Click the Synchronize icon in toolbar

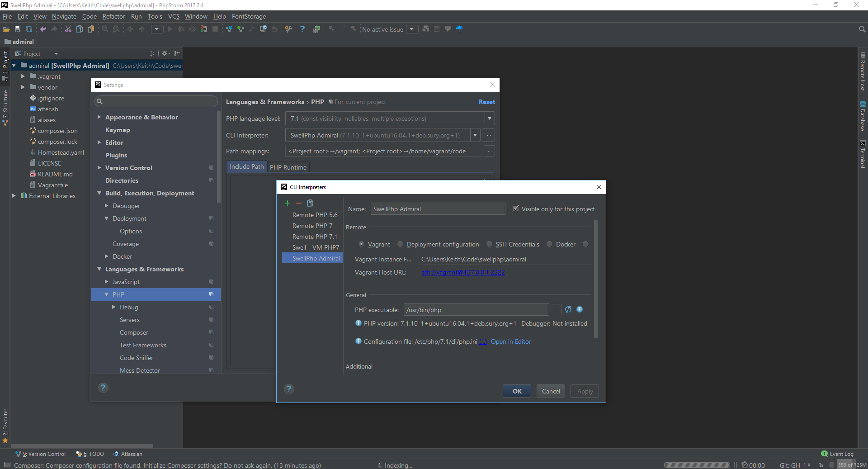[29, 29]
